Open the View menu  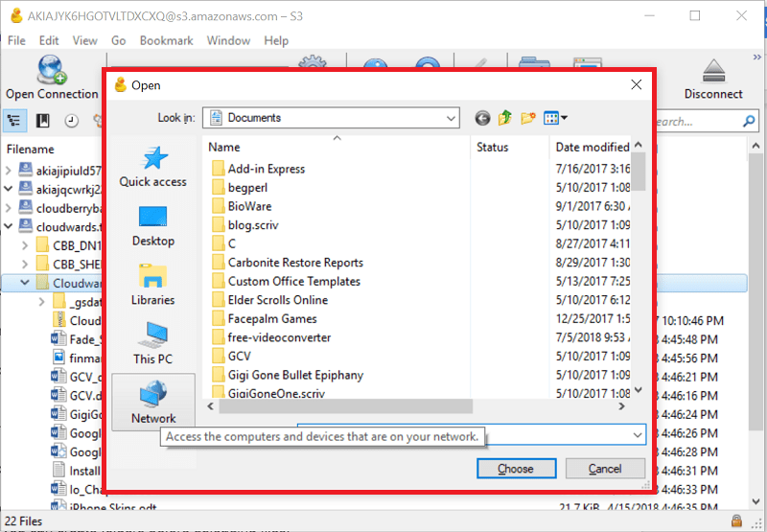[x=85, y=40]
